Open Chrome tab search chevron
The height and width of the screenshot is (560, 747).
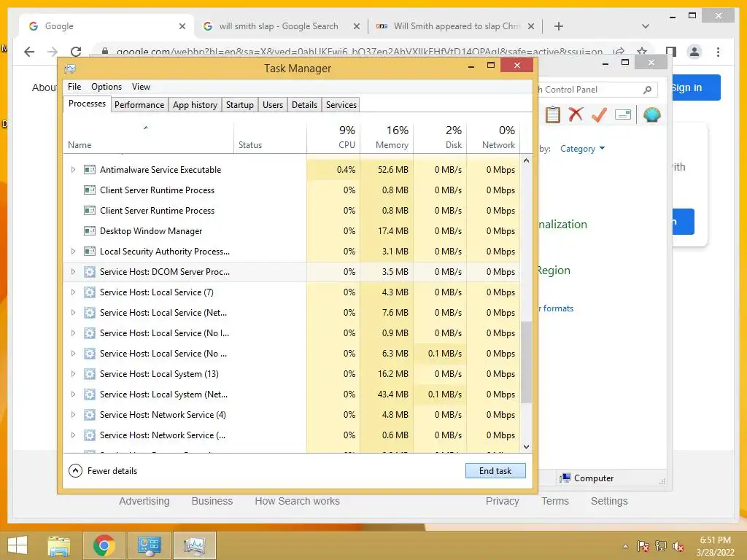click(x=646, y=26)
